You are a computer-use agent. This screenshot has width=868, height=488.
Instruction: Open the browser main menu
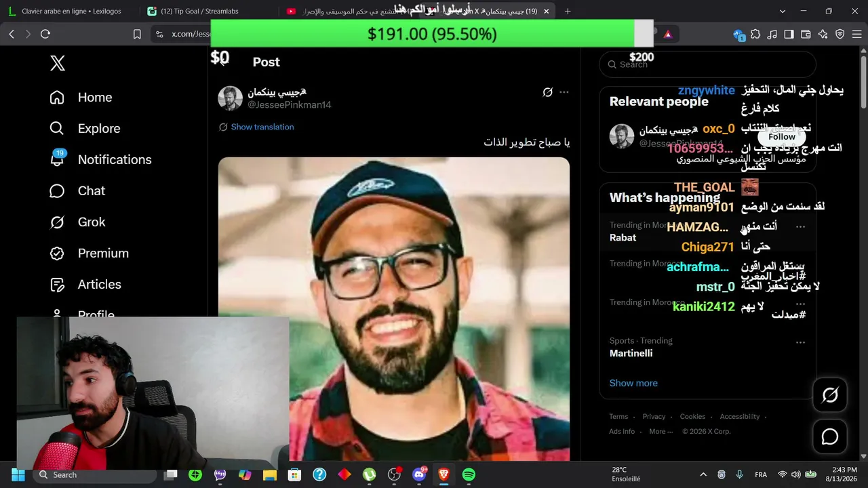point(856,34)
